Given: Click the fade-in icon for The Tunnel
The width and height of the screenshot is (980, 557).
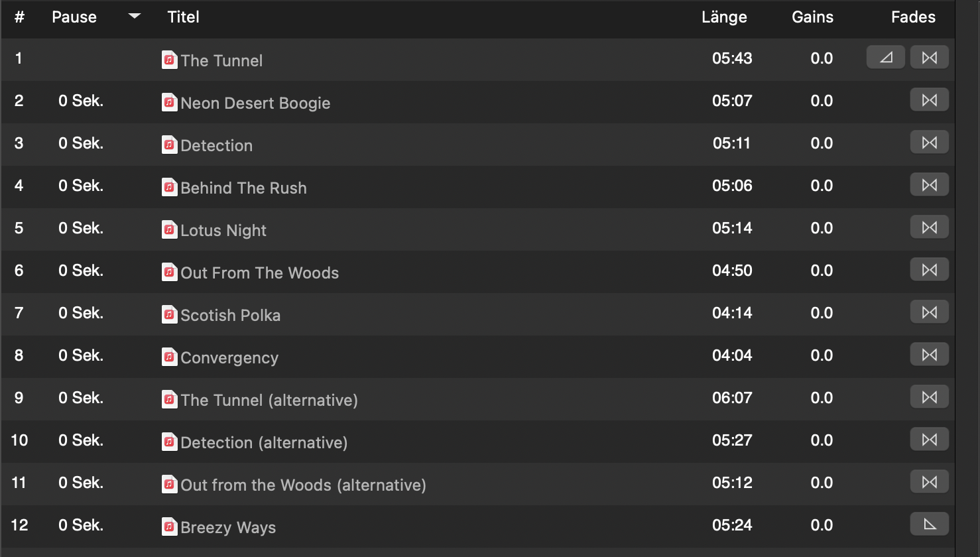Looking at the screenshot, I should (x=885, y=58).
